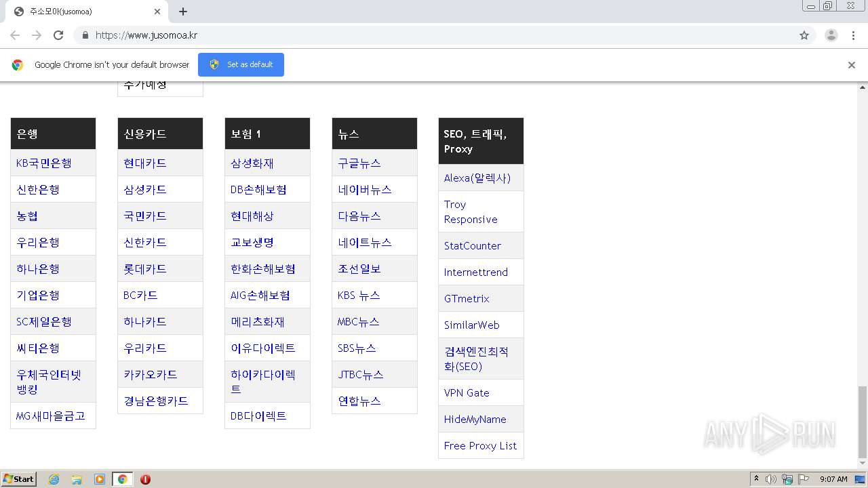
Task: Open the 신한은행 link
Action: (x=38, y=190)
